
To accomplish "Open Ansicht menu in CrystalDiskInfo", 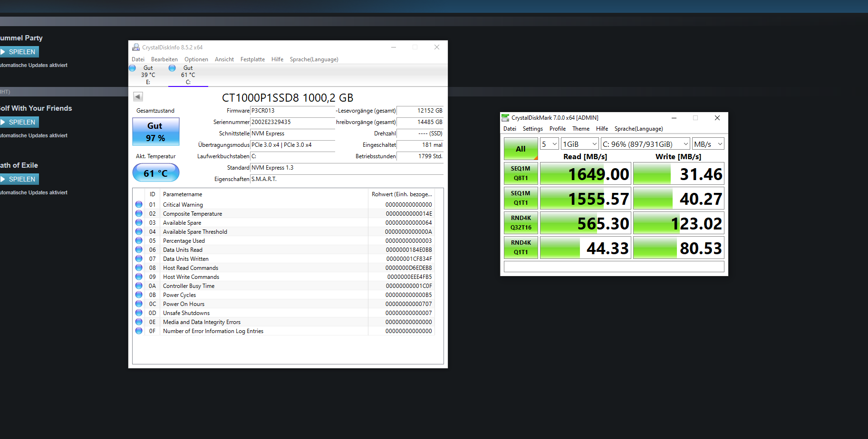I will [x=224, y=59].
